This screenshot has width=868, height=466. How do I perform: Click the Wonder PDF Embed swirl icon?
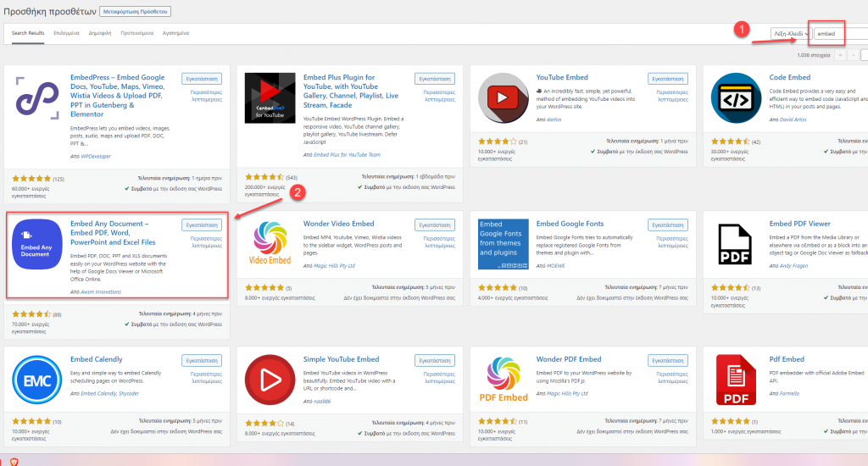click(504, 380)
